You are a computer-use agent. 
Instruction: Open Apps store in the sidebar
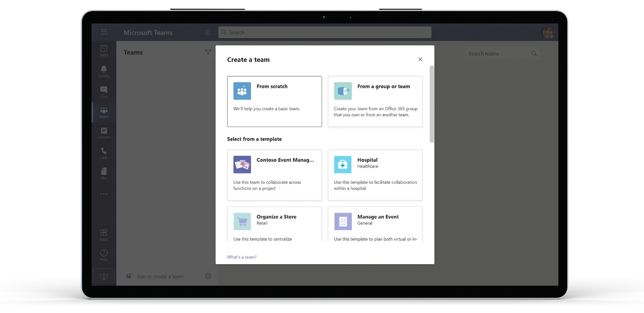104,235
